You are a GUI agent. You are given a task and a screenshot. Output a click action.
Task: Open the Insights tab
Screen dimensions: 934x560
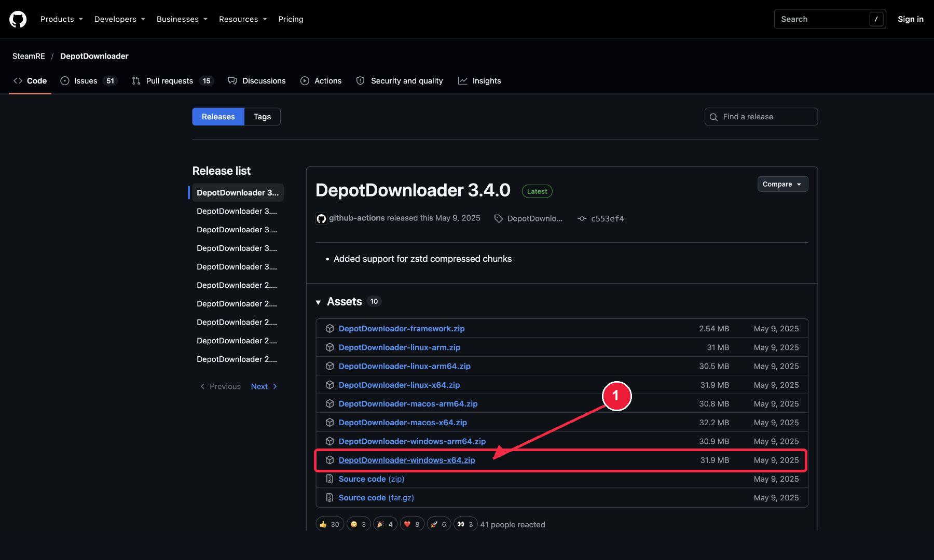click(x=479, y=81)
